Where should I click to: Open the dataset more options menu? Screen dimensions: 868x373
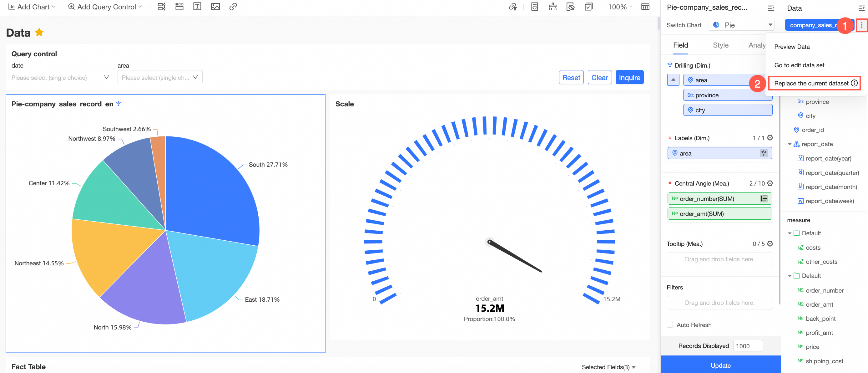tap(861, 25)
